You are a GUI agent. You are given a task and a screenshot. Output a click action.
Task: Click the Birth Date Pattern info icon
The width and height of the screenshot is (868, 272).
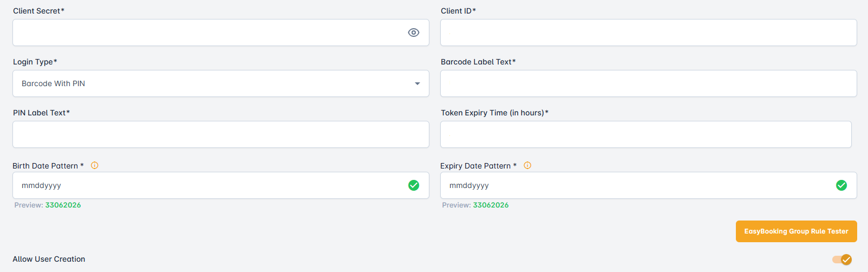tap(95, 166)
